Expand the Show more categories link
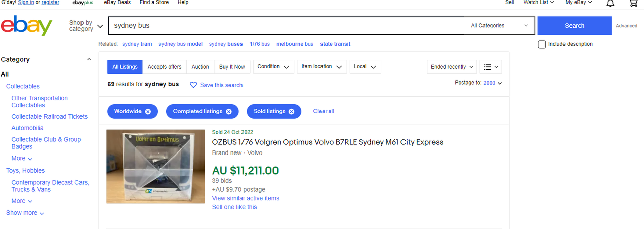 pyautogui.click(x=25, y=213)
